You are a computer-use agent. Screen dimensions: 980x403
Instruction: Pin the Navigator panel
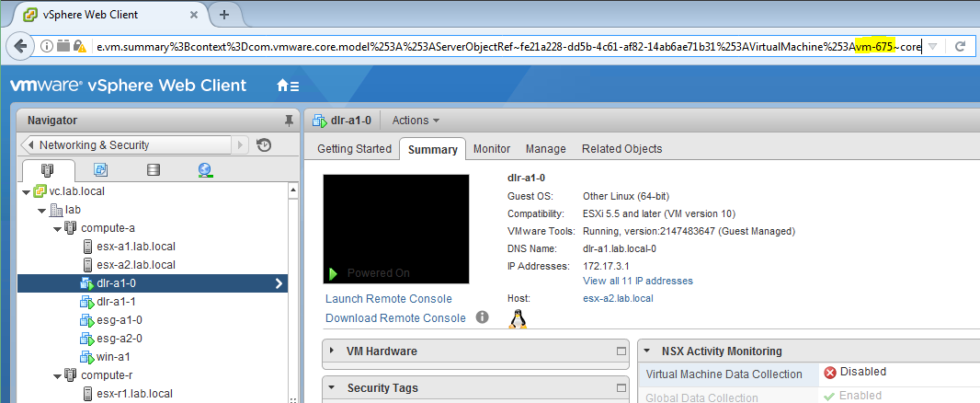click(x=289, y=121)
